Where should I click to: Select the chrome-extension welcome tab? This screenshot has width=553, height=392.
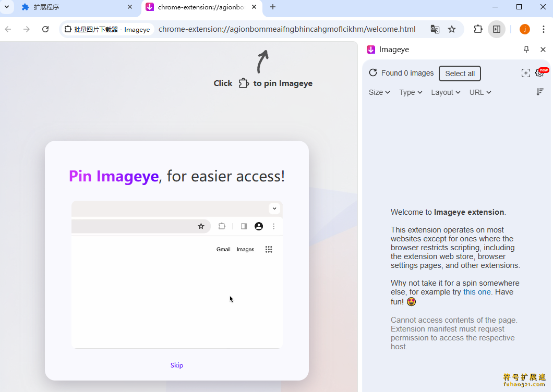click(x=202, y=7)
